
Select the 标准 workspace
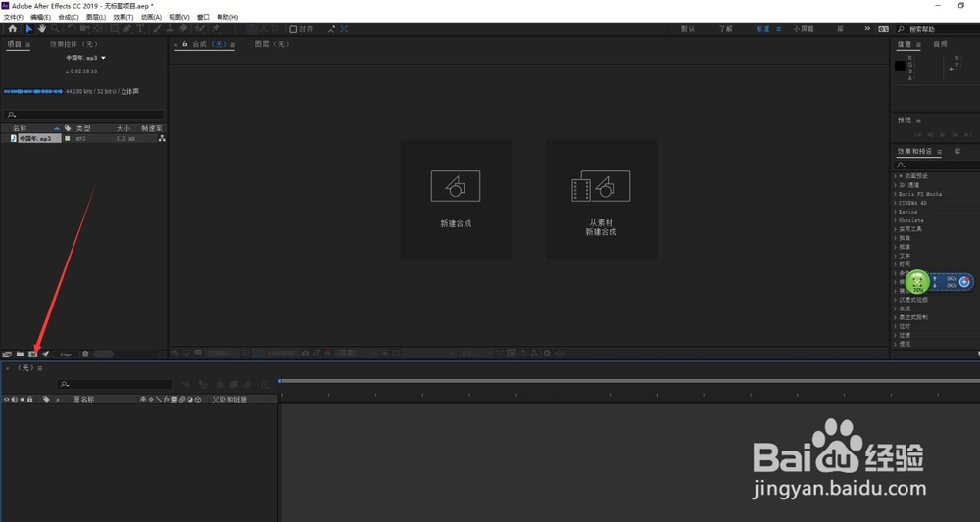click(x=762, y=29)
